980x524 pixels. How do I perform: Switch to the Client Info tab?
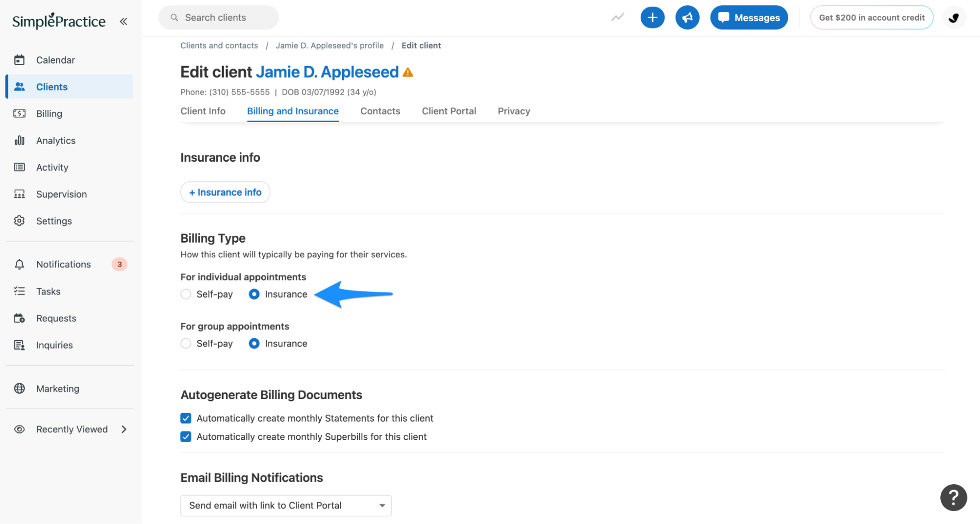tap(203, 111)
